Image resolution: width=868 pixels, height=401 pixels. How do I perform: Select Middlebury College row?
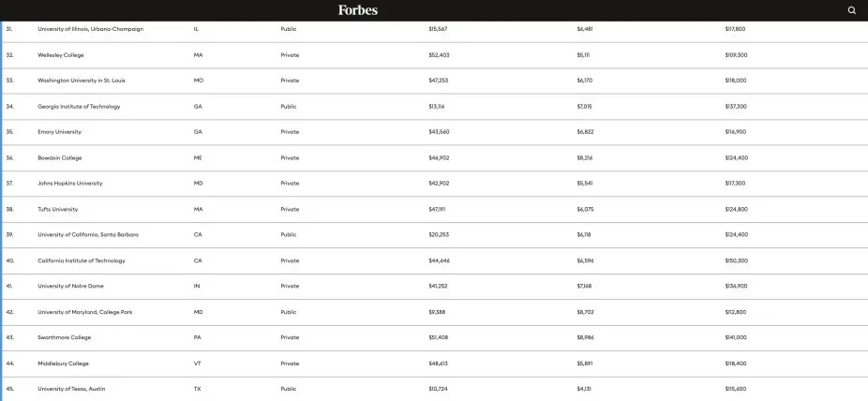63,363
